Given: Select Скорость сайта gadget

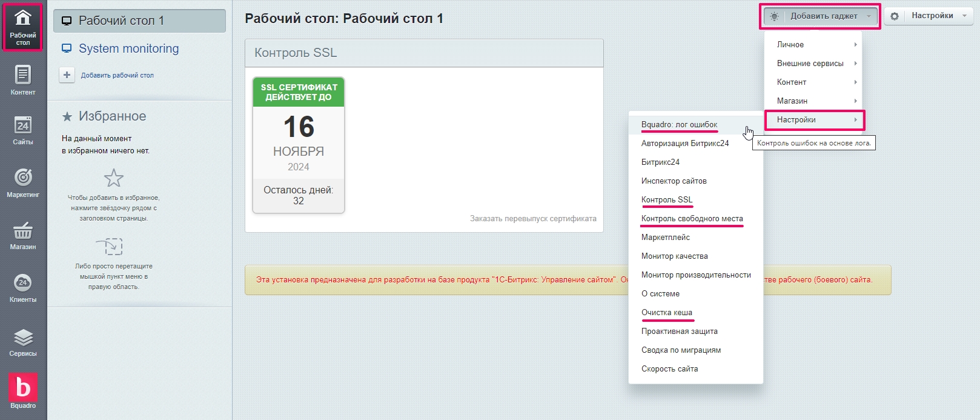Looking at the screenshot, I should (669, 369).
